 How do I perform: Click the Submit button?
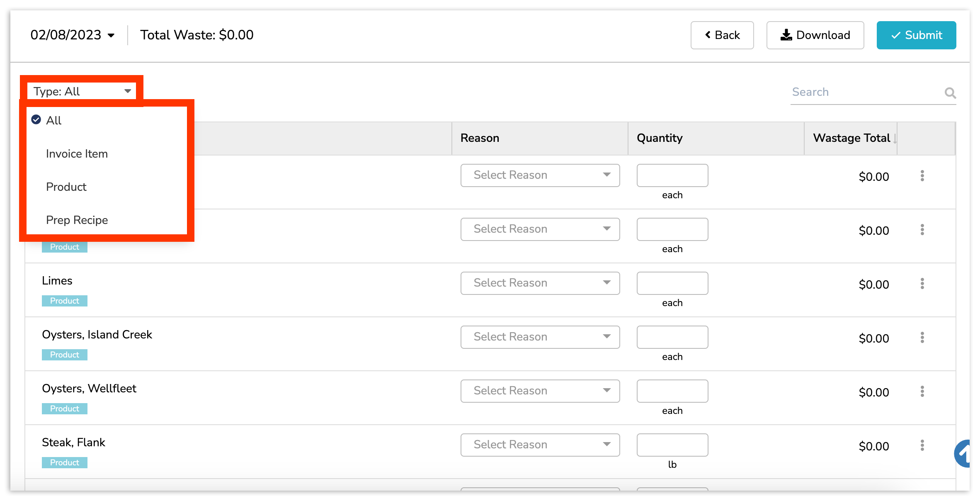point(916,35)
